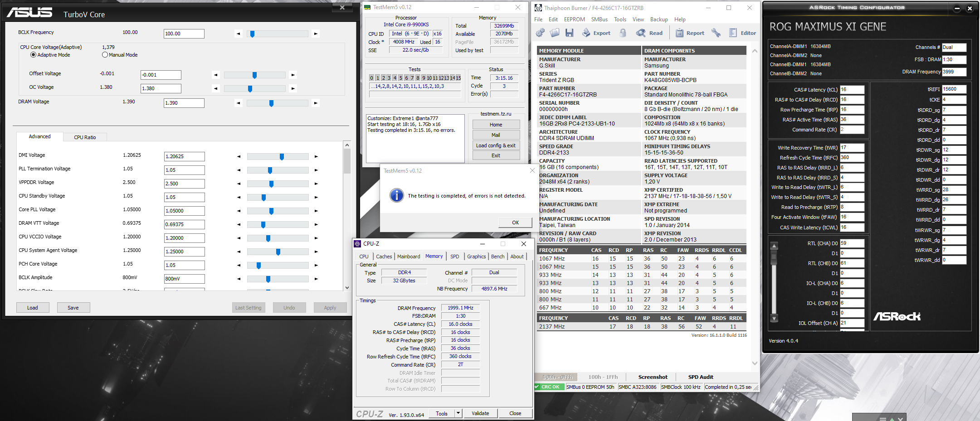Open the CPU-Z Tools dropdown arrow
The height and width of the screenshot is (421, 980).
tap(458, 413)
